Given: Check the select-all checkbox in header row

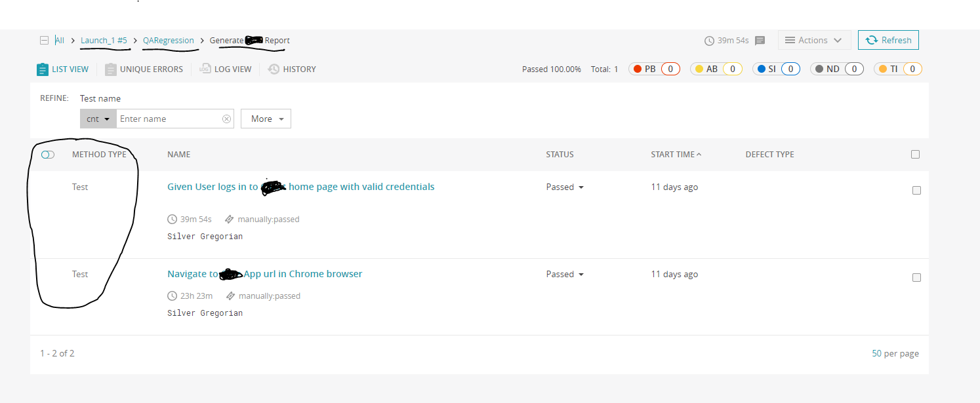Looking at the screenshot, I should tap(916, 153).
